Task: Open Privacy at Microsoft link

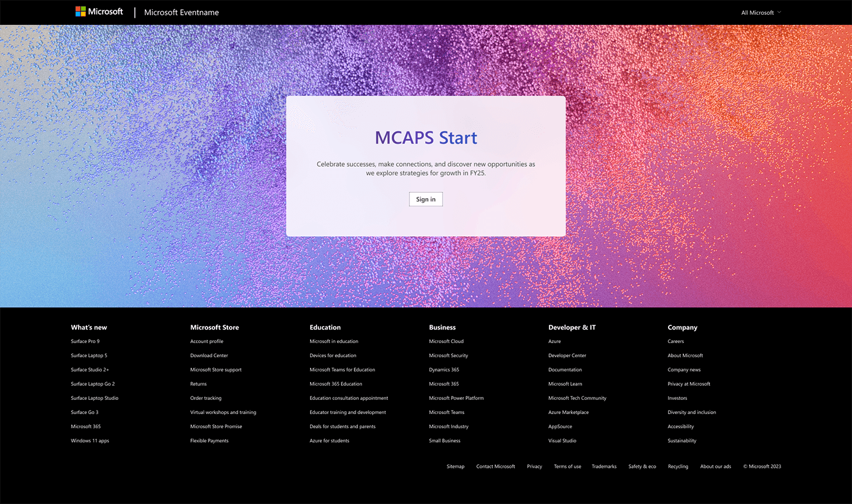Action: tap(689, 384)
